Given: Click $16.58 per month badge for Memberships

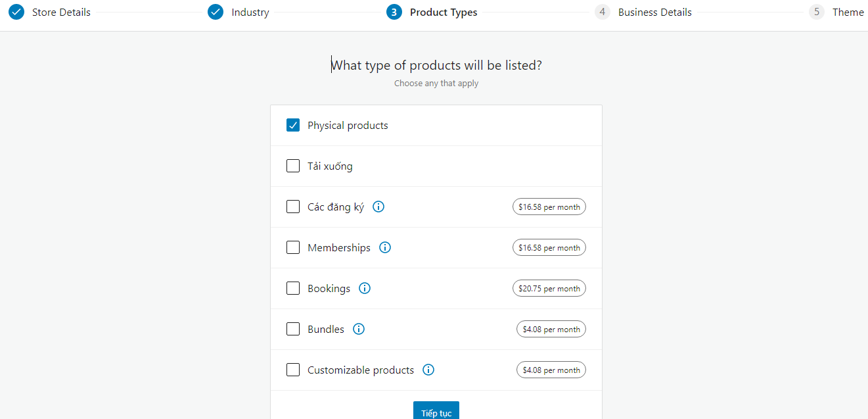Looking at the screenshot, I should pos(549,247).
